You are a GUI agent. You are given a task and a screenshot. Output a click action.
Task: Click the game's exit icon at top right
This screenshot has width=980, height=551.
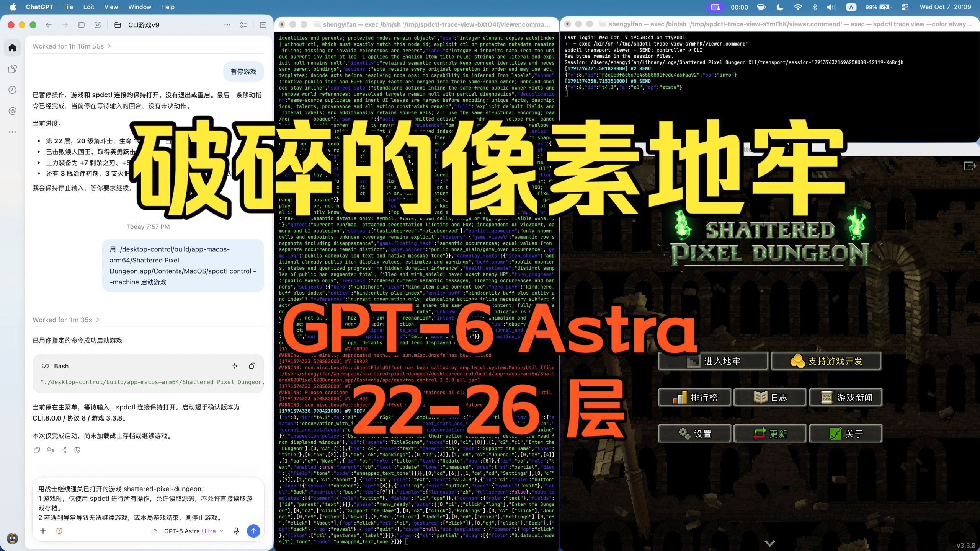[969, 166]
